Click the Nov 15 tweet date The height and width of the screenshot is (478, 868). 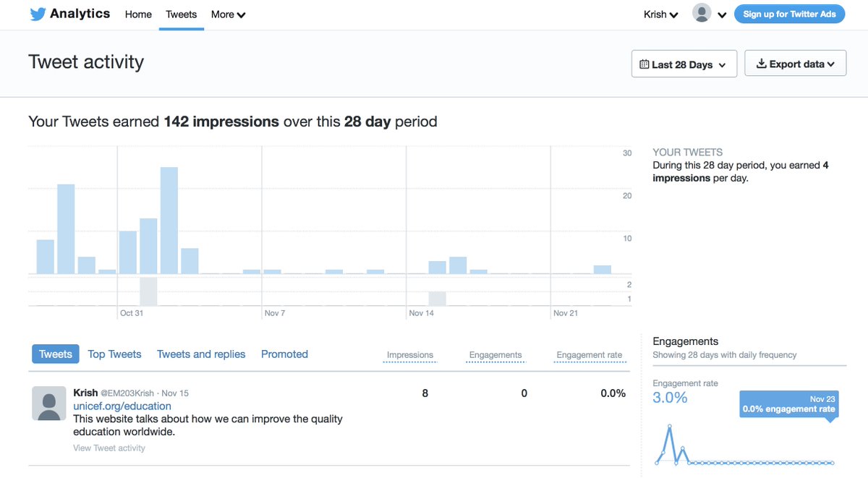click(x=175, y=393)
